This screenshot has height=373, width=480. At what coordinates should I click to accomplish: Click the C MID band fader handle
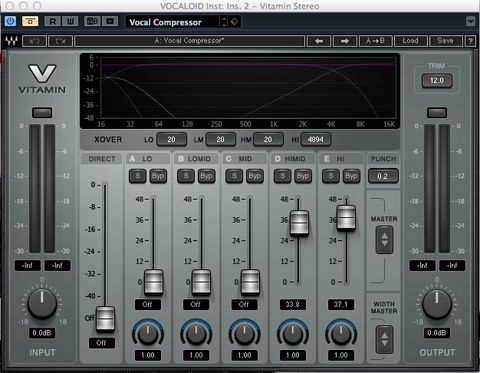(x=250, y=283)
